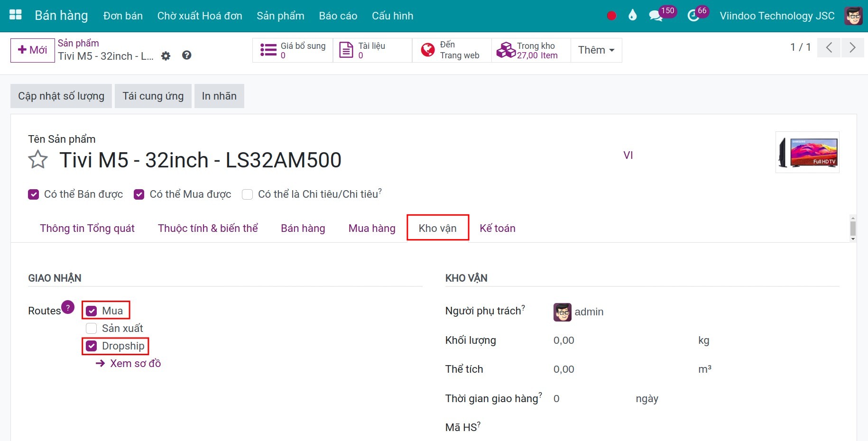Open Tài liệu stat button
The width and height of the screenshot is (868, 441).
tap(372, 50)
